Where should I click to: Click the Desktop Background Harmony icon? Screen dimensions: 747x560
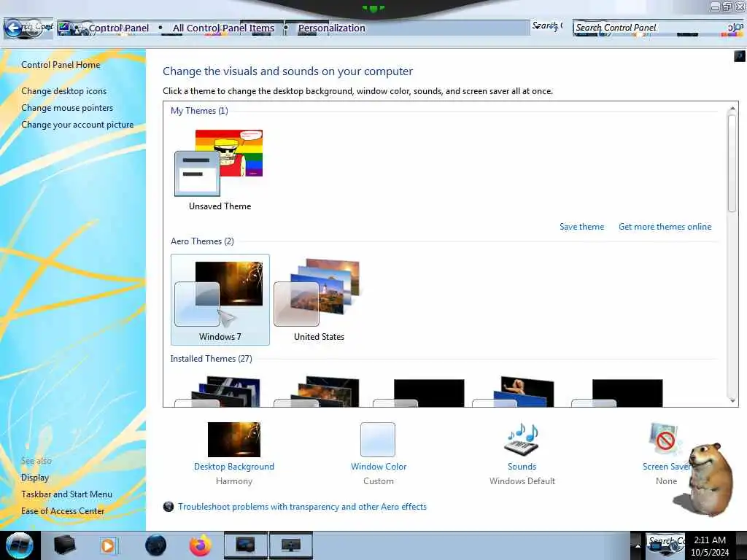click(x=234, y=439)
